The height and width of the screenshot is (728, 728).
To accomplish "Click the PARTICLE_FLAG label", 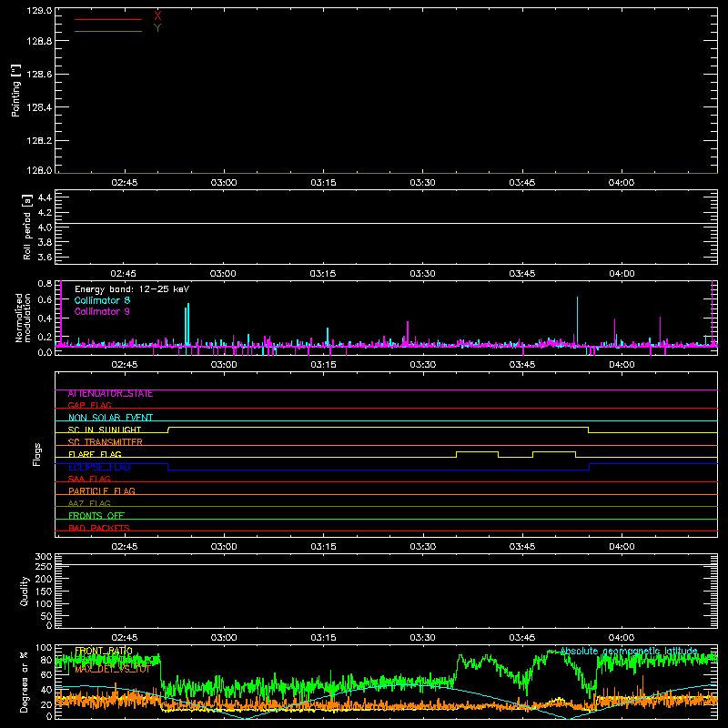I will point(102,490).
